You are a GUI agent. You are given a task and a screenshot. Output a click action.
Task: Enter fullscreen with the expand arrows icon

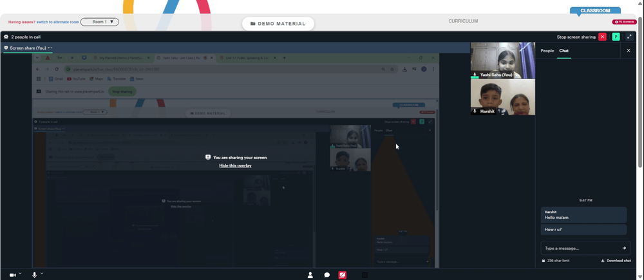[x=630, y=37]
